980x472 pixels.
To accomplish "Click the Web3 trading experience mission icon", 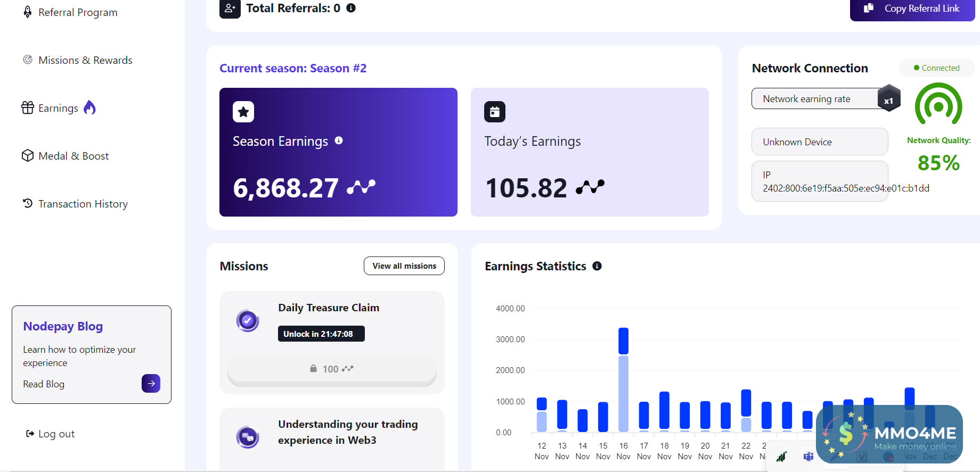I will tap(248, 437).
